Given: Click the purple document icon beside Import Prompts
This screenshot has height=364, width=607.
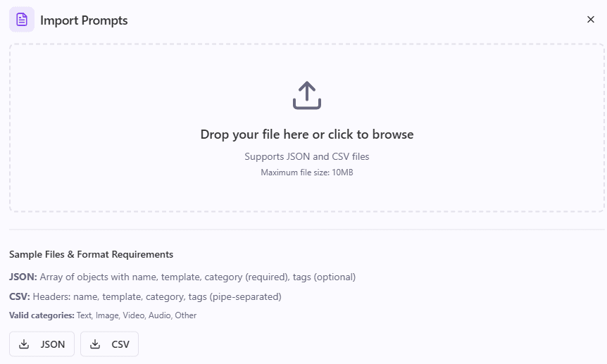Looking at the screenshot, I should pos(22,20).
